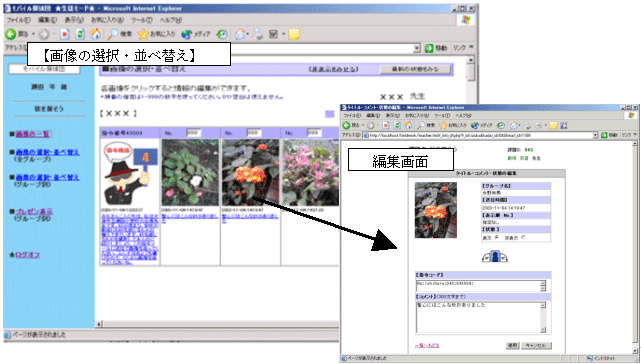Expand the address bar dropdown in edit window
The height and width of the screenshot is (364, 641).
(x=595, y=135)
